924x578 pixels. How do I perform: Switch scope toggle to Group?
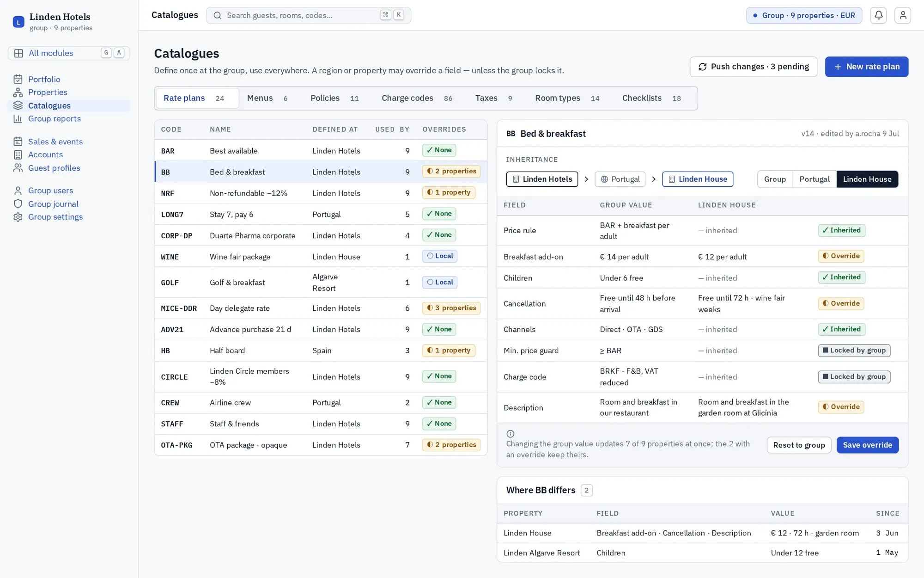pyautogui.click(x=775, y=179)
